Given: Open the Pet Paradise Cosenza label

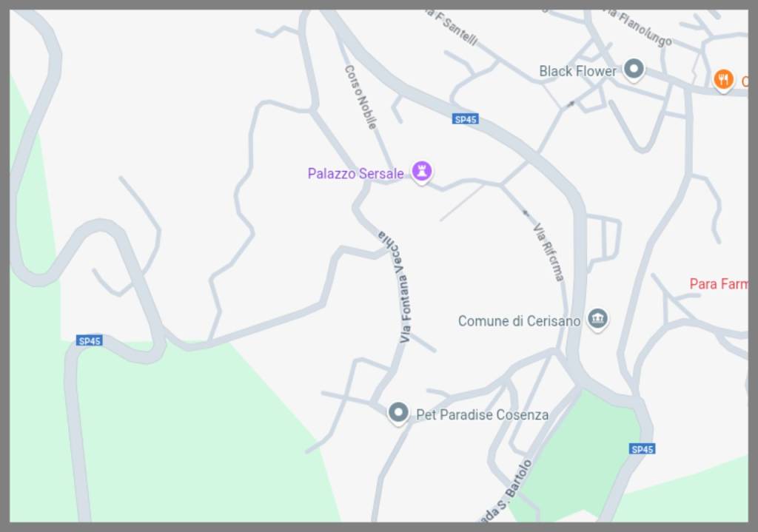Looking at the screenshot, I should 483,414.
